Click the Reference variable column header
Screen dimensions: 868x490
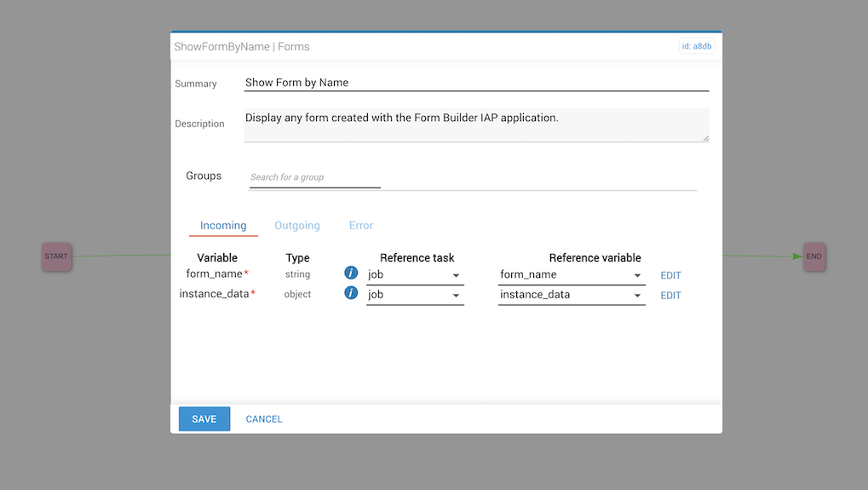(x=595, y=257)
